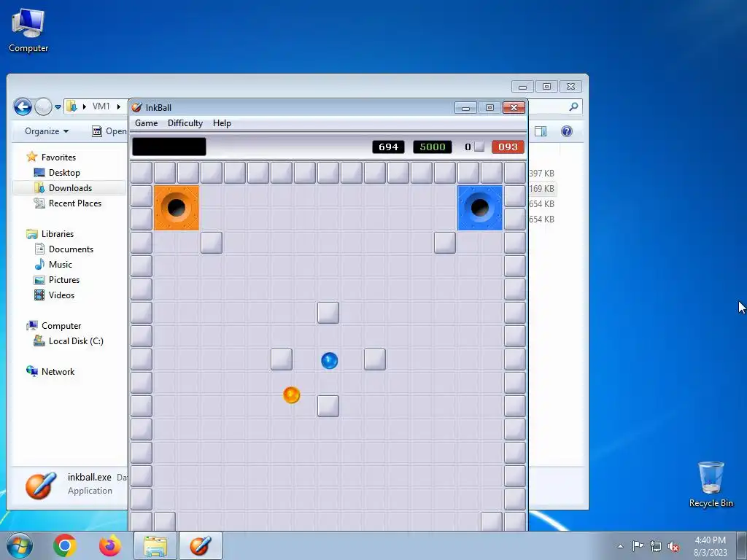
Task: Click the network tray icon
Action: pyautogui.click(x=656, y=547)
